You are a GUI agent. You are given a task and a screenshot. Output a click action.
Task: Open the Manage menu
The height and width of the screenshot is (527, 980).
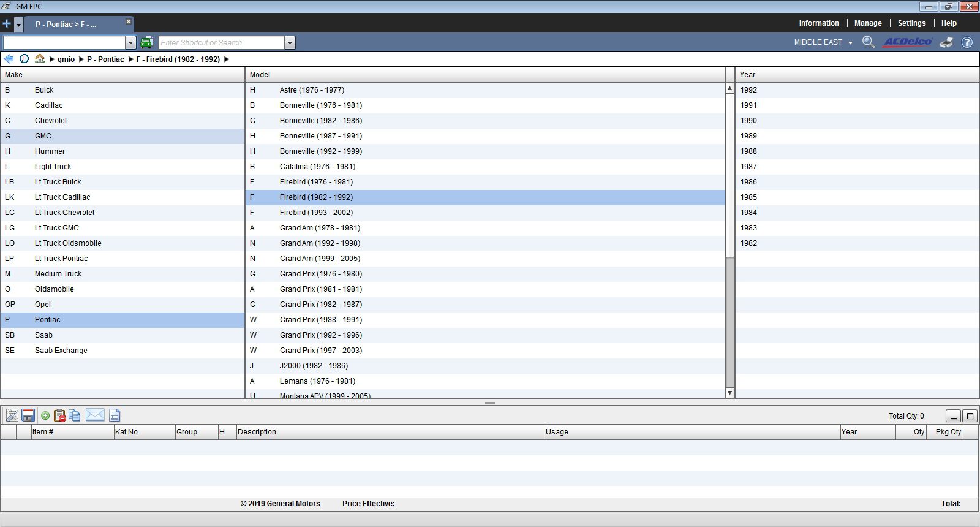click(x=868, y=23)
